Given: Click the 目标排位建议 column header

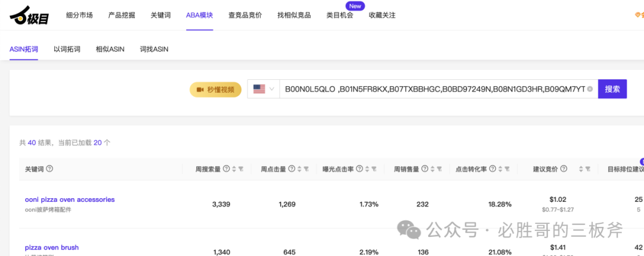Looking at the screenshot, I should click(626, 169).
